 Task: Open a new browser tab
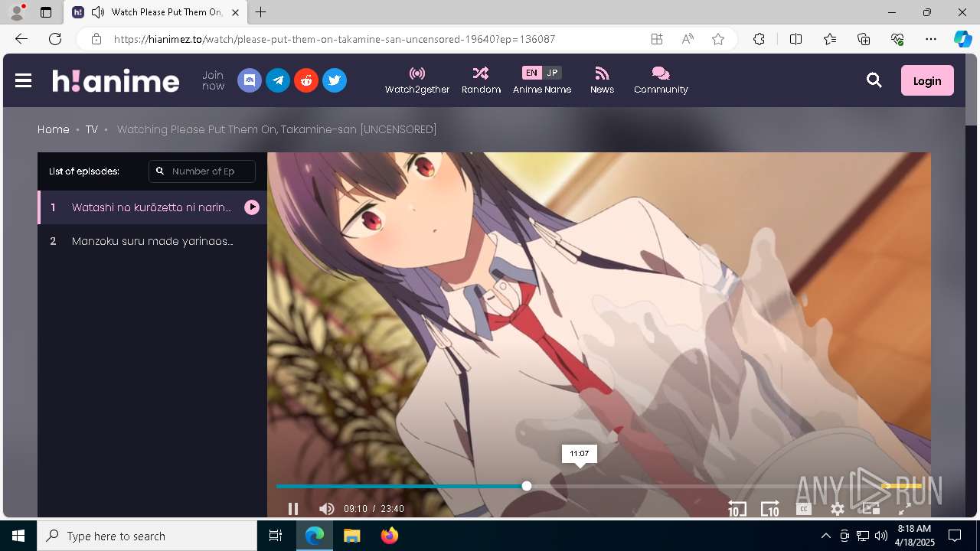tap(261, 12)
